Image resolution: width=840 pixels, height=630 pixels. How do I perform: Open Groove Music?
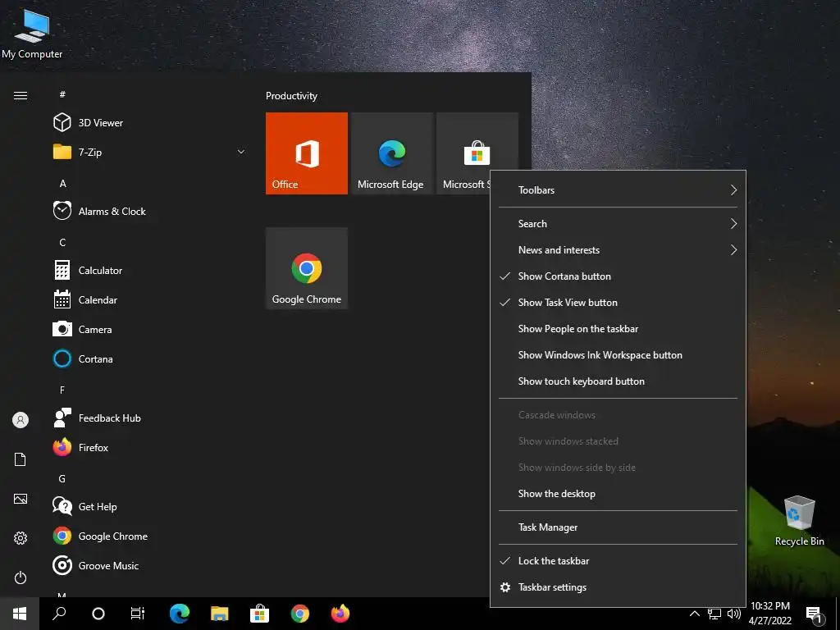click(150, 565)
